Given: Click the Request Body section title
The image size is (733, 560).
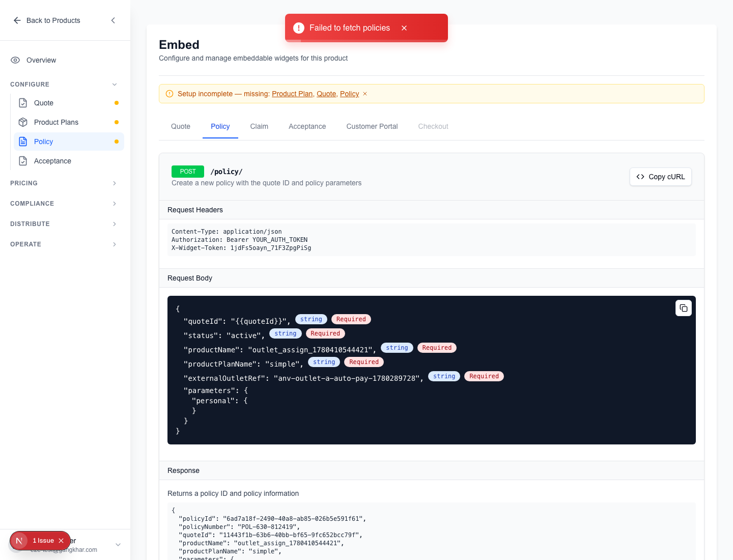Looking at the screenshot, I should pos(190,278).
